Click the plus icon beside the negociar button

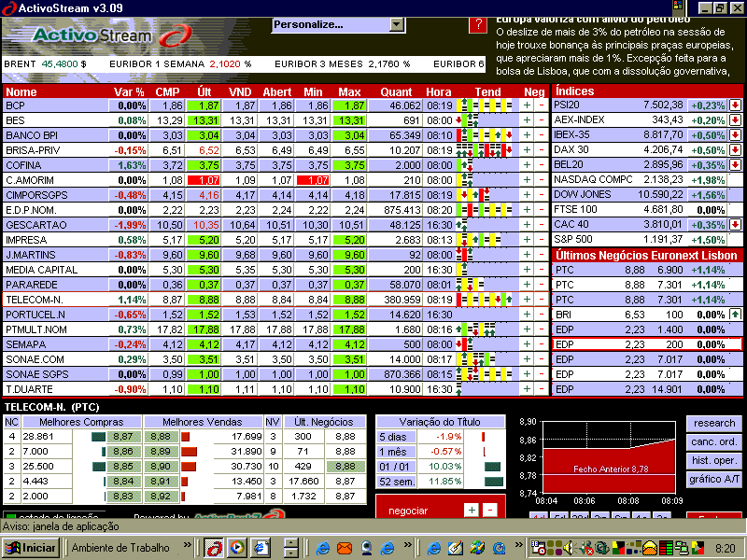(x=472, y=508)
